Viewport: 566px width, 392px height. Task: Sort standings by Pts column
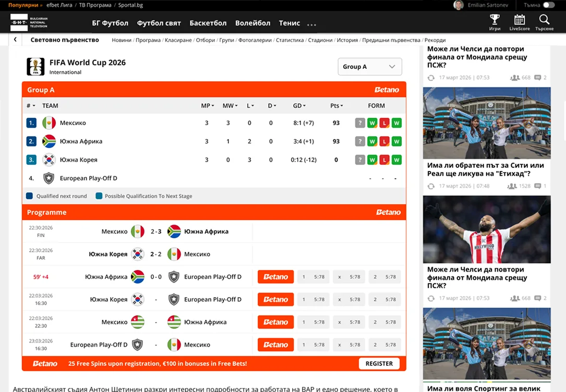[x=336, y=106]
